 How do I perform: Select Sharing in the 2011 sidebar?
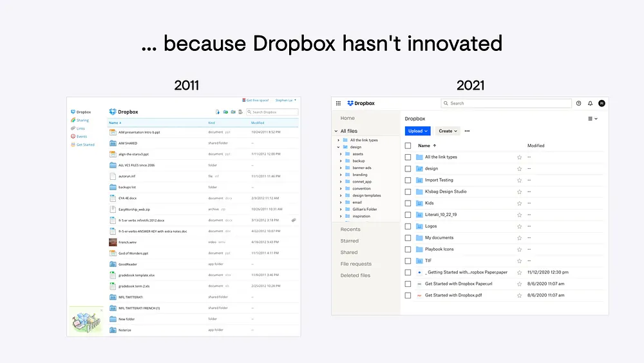click(x=82, y=120)
